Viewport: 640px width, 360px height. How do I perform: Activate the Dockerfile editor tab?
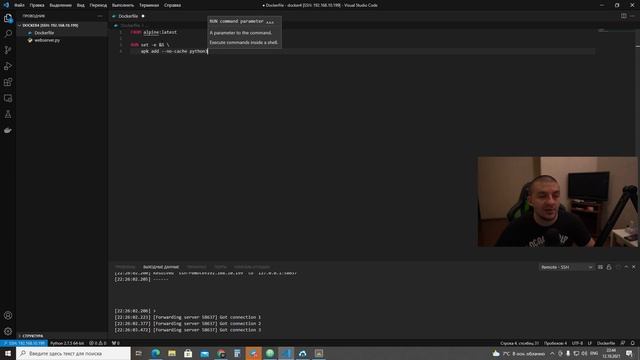click(x=128, y=16)
